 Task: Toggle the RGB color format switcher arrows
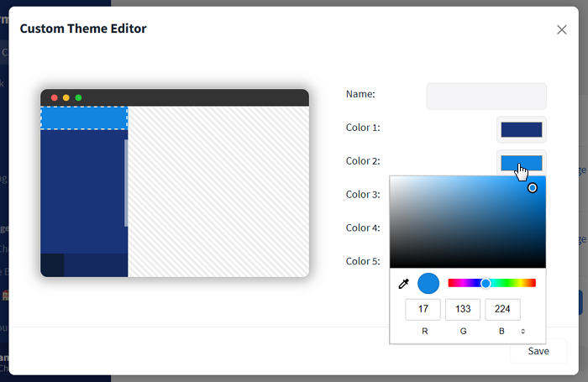tap(522, 331)
